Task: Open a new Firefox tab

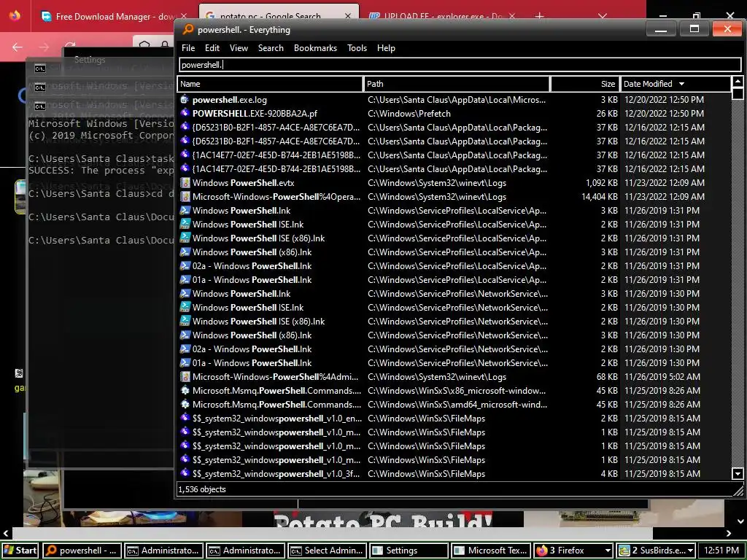Action: click(x=539, y=16)
